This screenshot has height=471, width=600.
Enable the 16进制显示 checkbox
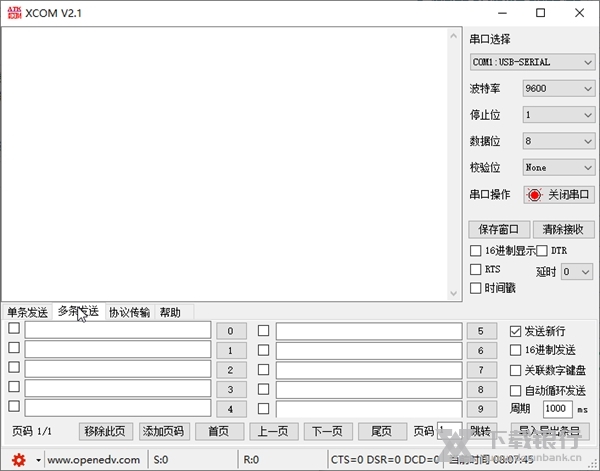(x=476, y=251)
